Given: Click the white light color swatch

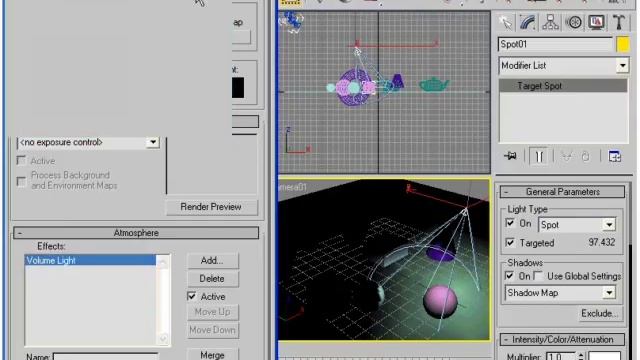Looking at the screenshot, I should click(x=604, y=356).
